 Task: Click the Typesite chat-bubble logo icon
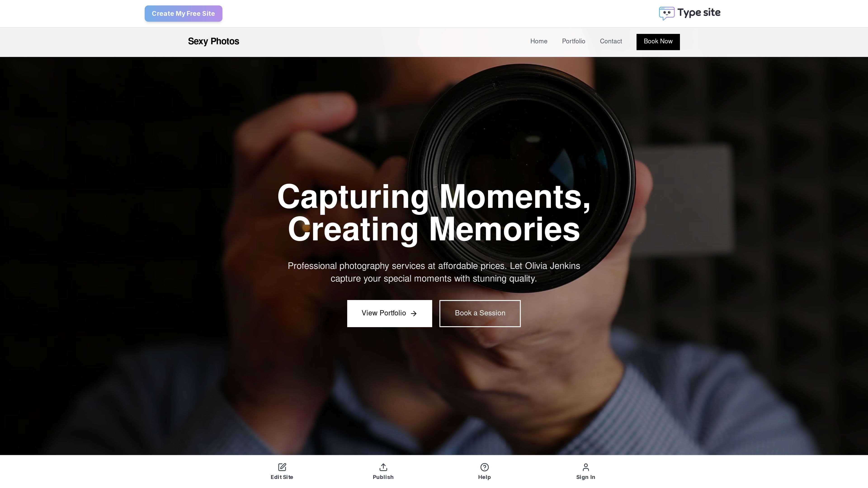(x=667, y=14)
